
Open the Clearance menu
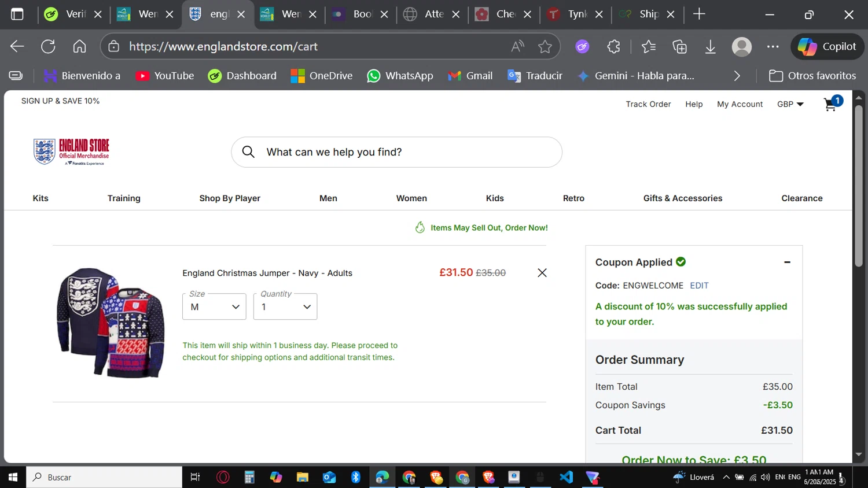click(x=802, y=198)
